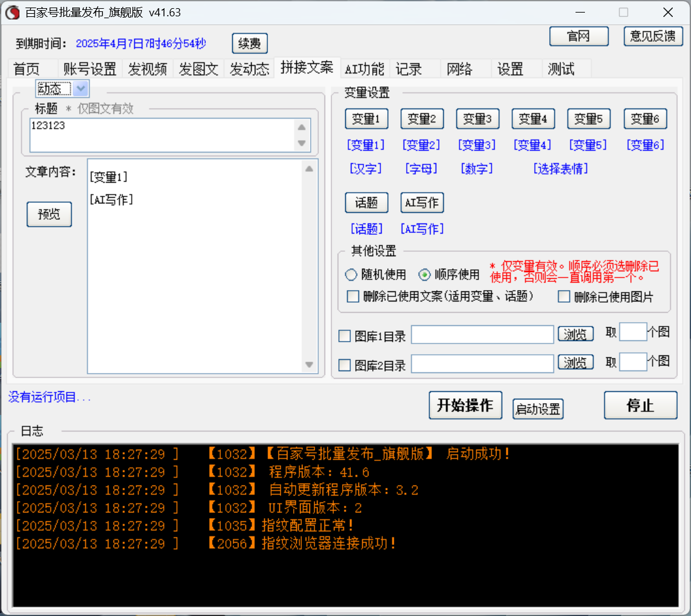
Task: Insert the blue [变量4] tag link
Action: tap(532, 144)
